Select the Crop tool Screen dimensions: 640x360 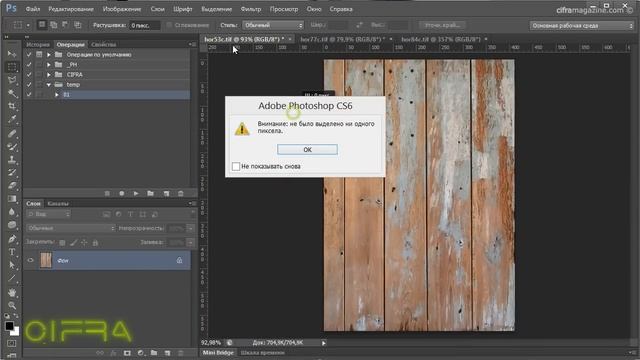click(x=12, y=106)
